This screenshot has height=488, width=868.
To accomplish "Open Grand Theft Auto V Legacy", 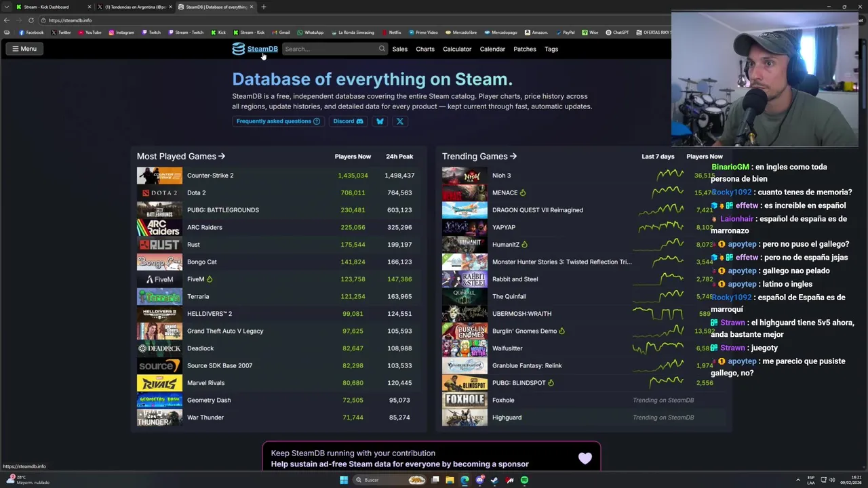I will [x=225, y=331].
